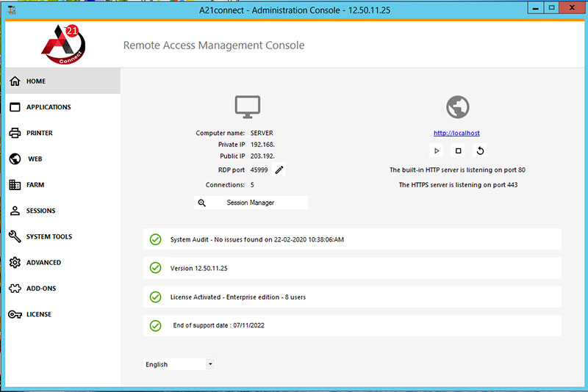
Task: Click the green check beside System Audit
Action: [155, 239]
